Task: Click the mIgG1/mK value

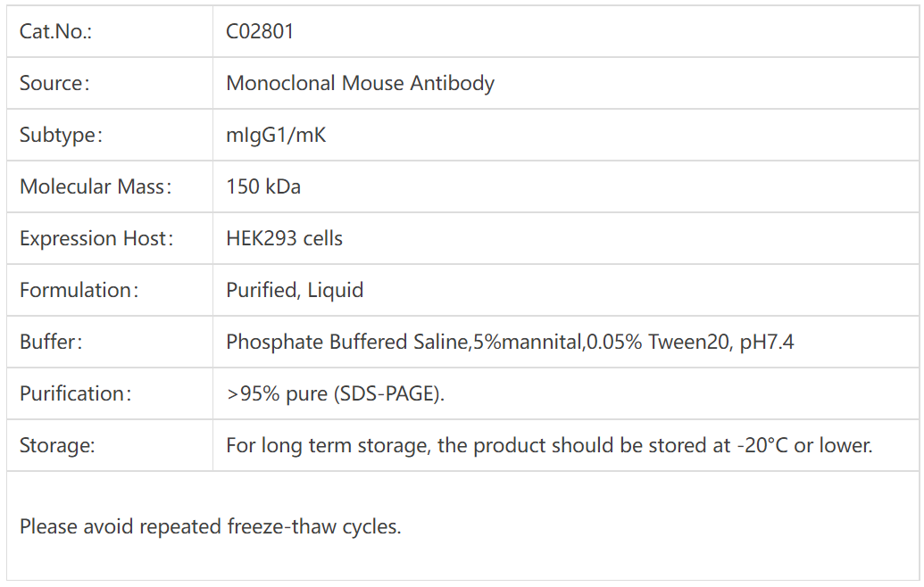Action: (276, 136)
